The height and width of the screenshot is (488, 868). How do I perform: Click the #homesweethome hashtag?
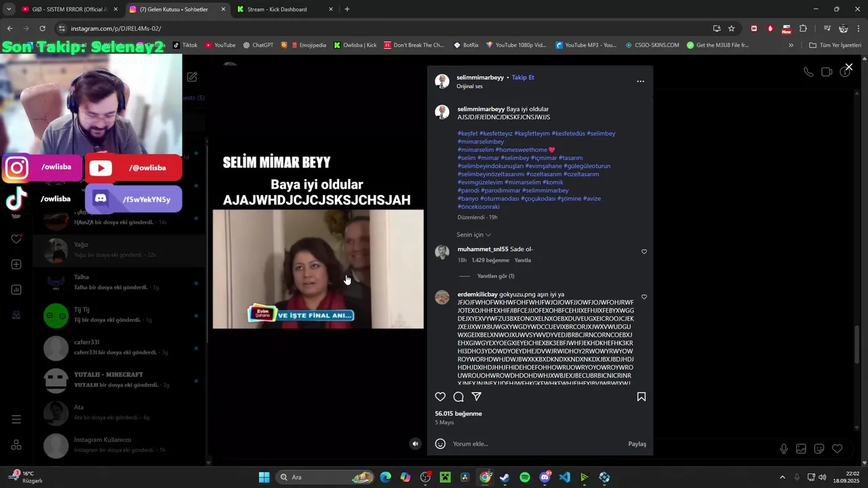521,150
